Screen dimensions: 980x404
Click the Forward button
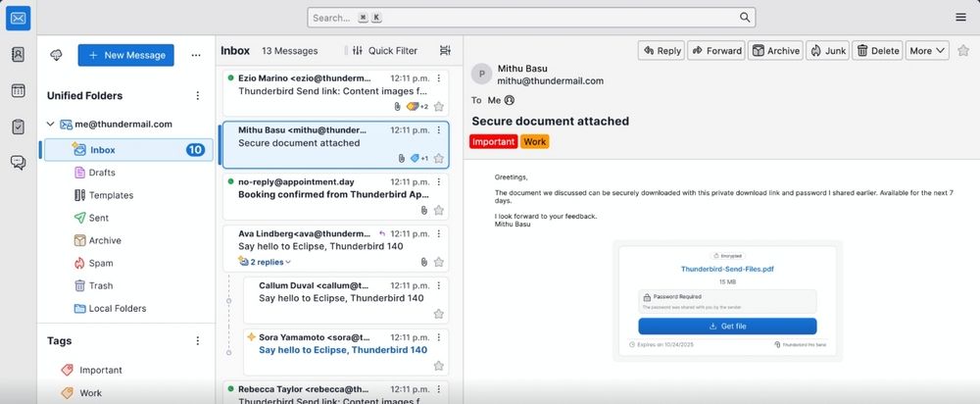click(716, 51)
